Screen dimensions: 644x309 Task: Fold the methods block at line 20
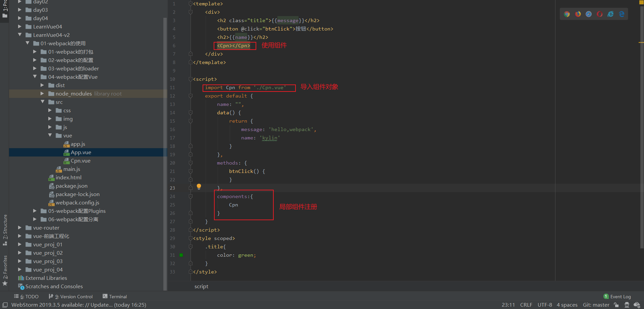tap(191, 163)
